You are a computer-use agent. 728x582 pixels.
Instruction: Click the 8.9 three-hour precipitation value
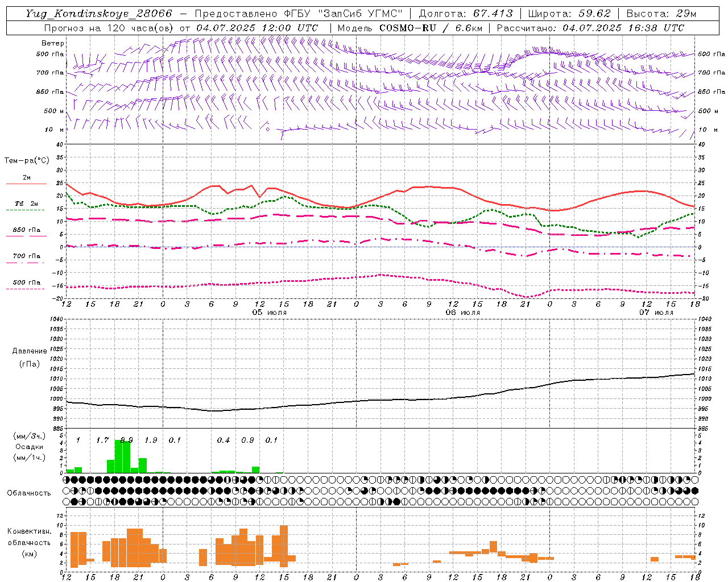coord(127,440)
